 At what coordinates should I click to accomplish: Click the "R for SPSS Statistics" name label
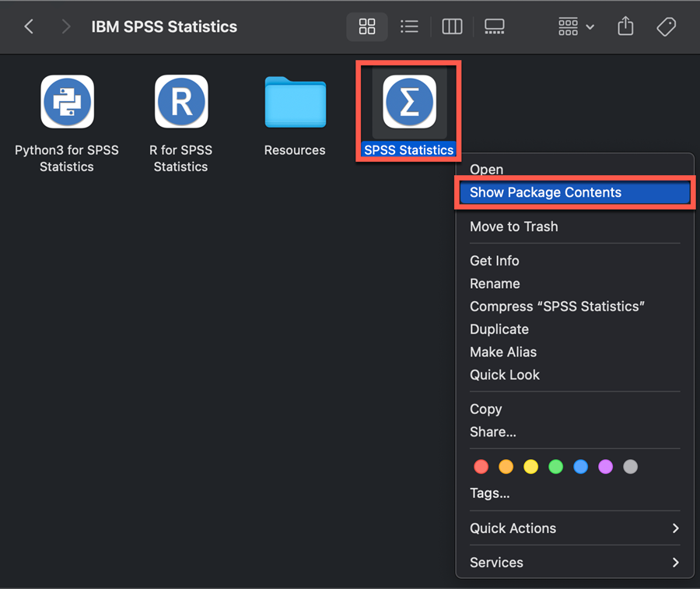(180, 159)
